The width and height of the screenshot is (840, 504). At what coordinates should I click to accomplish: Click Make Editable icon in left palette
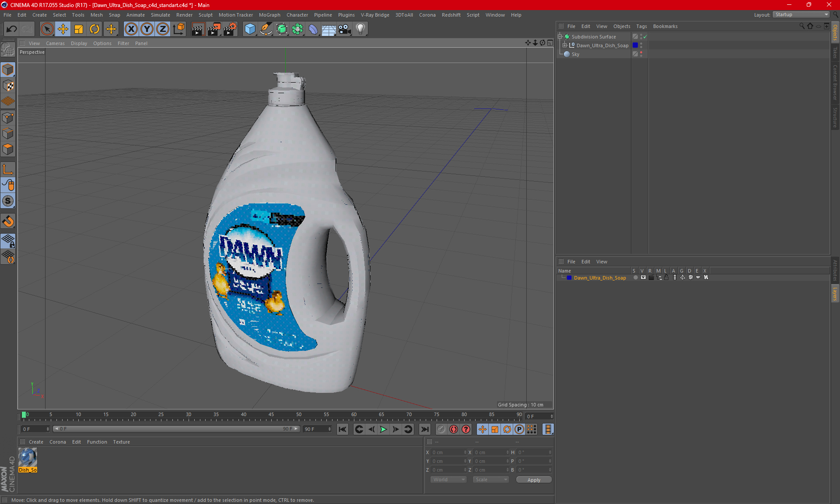[8, 50]
